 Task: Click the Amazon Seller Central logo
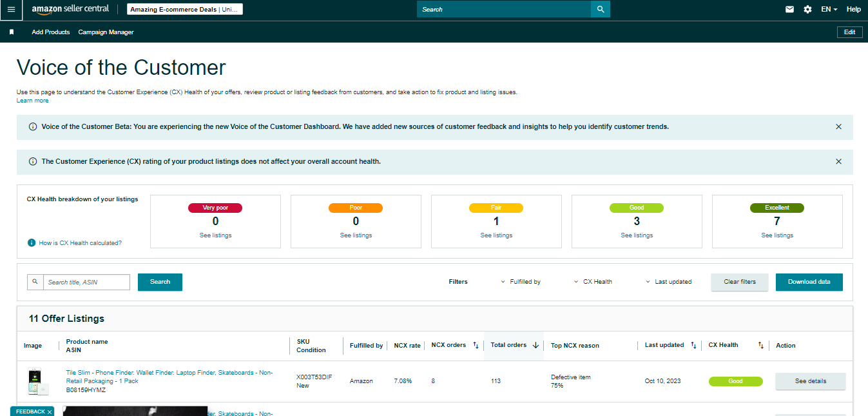click(x=70, y=10)
